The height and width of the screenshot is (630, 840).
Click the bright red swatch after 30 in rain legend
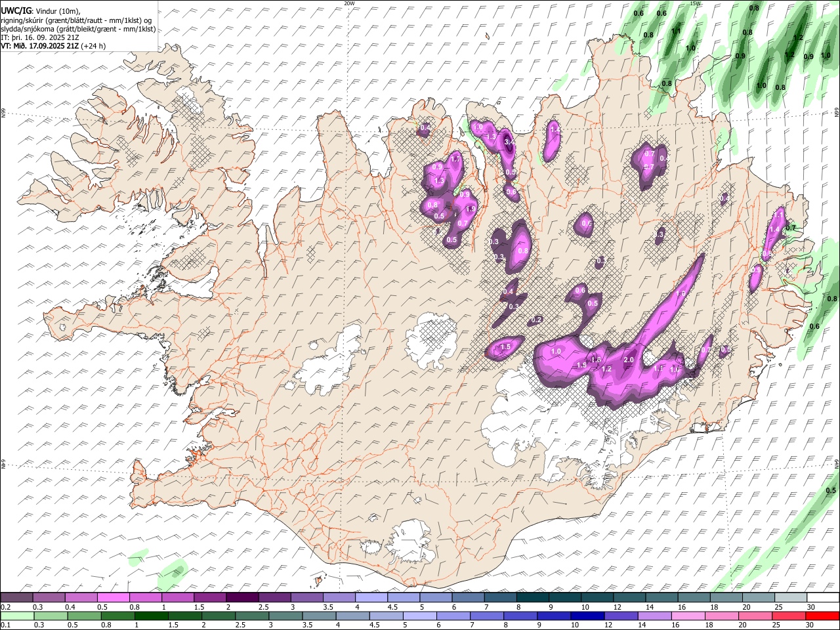pyautogui.click(x=823, y=616)
